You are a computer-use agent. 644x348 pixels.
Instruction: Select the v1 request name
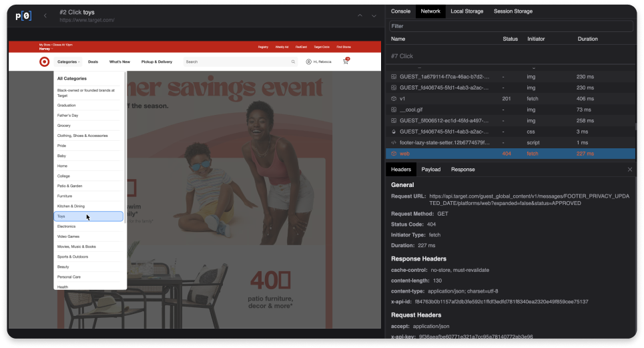click(x=402, y=99)
